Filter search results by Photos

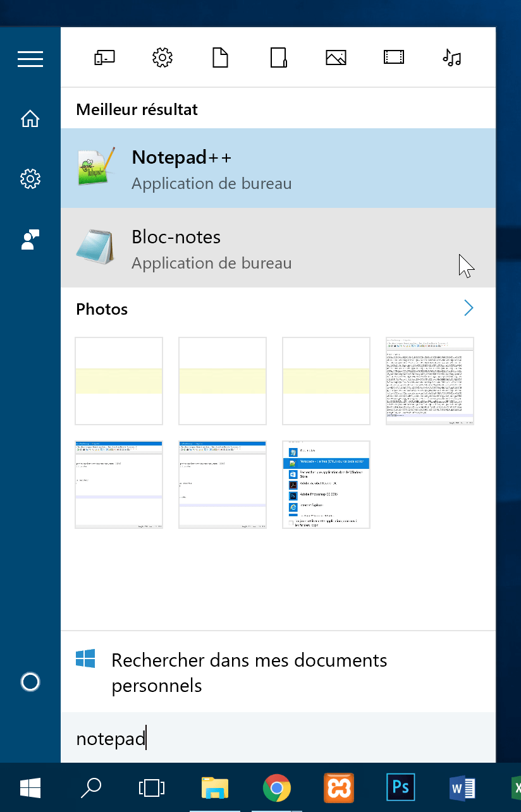point(336,58)
